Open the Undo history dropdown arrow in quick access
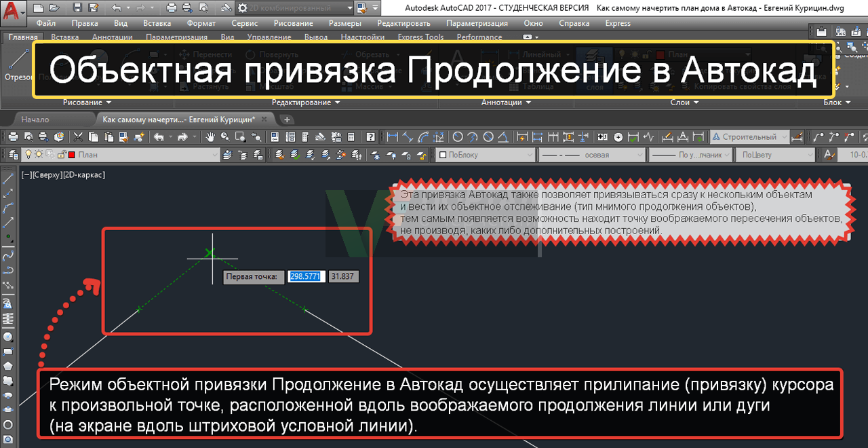The width and height of the screenshot is (868, 448). (128, 8)
